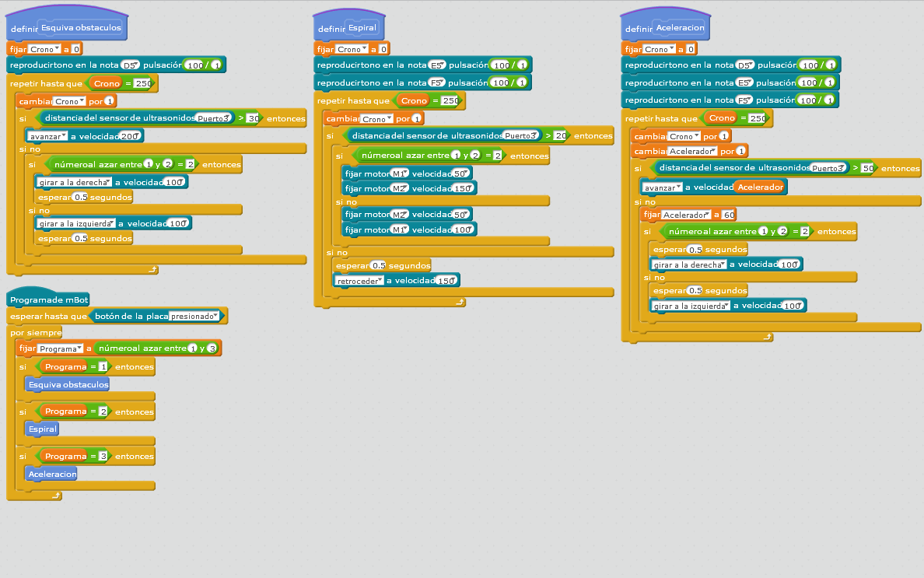Select the 'Esquiva obstaculos' call block under 'Programa = 1'
Image resolution: width=924 pixels, height=578 pixels.
pyautogui.click(x=68, y=385)
